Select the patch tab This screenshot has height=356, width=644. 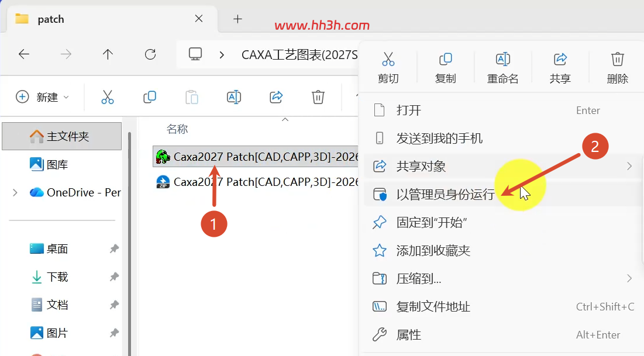112,19
